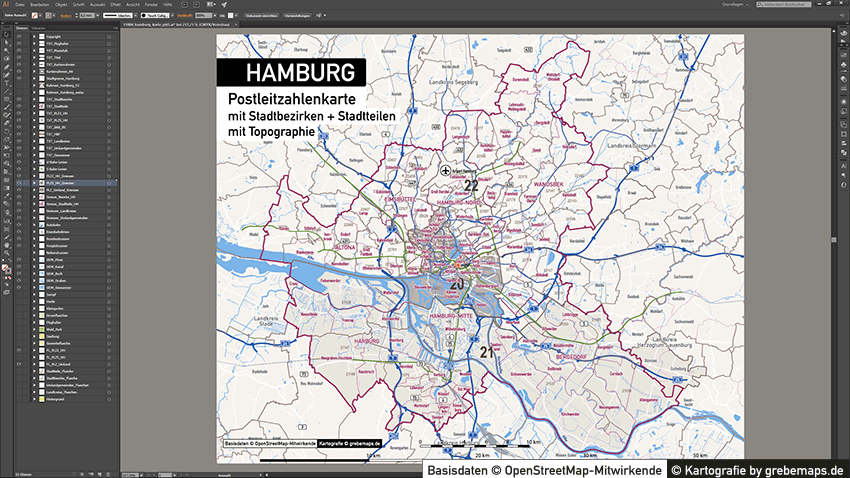Click the Adobe Illustrator Ai logo
Image resolution: width=850 pixels, height=478 pixels.
tap(6, 5)
